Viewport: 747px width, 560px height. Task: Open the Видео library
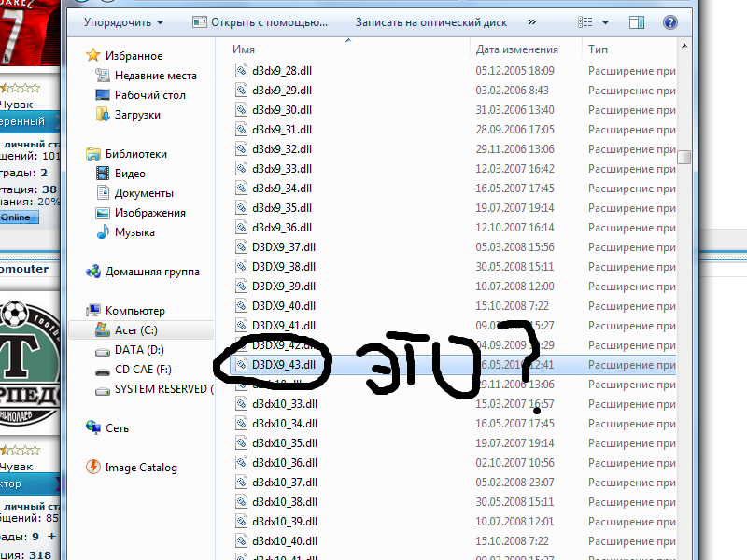(130, 174)
